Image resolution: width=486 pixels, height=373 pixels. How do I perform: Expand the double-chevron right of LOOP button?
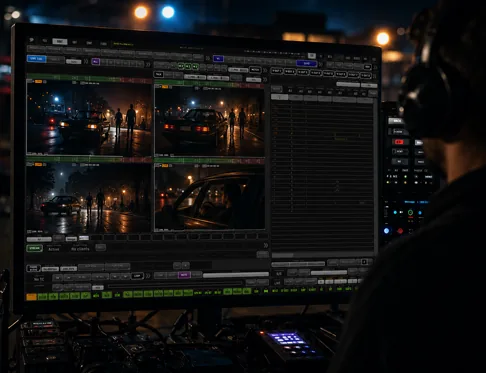tap(148, 276)
